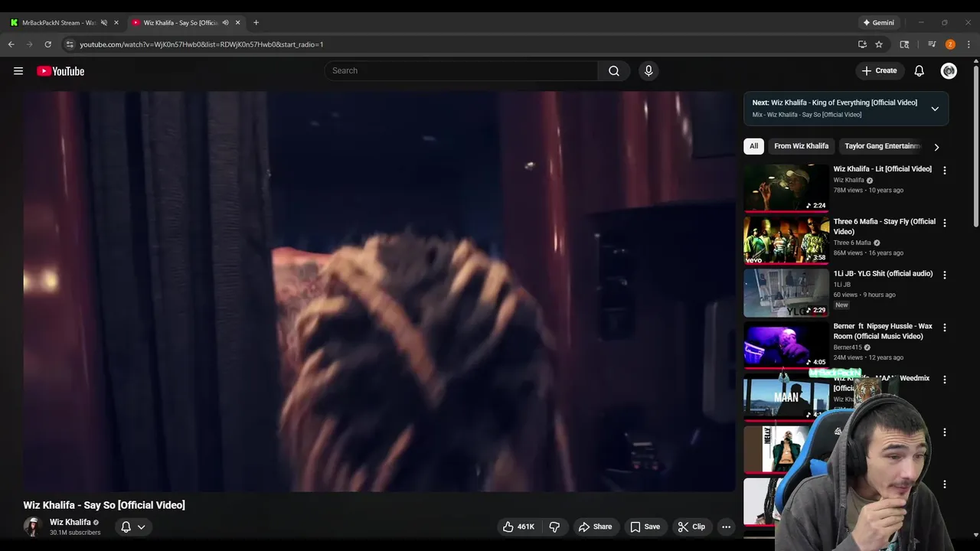Click the Berner415 channel name
The height and width of the screenshot is (551, 980).
click(848, 347)
